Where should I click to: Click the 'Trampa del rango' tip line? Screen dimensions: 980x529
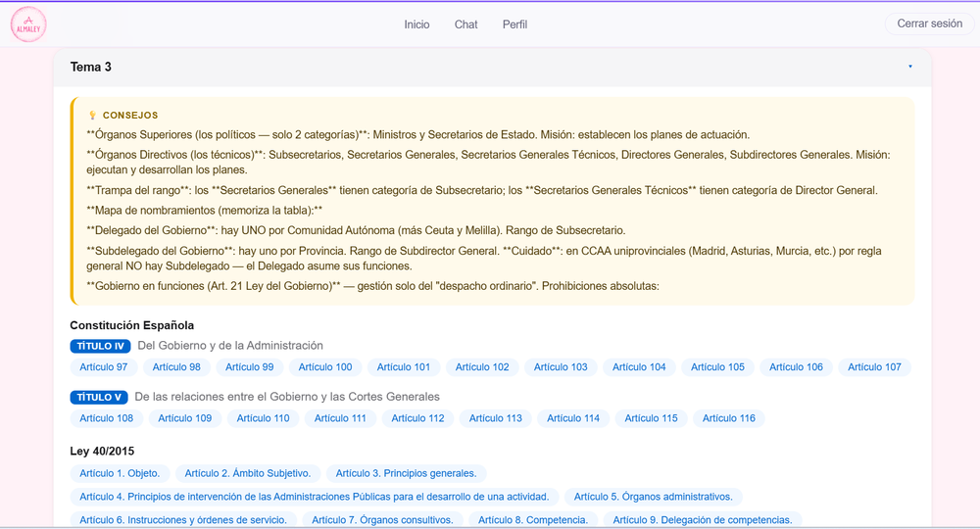point(482,190)
